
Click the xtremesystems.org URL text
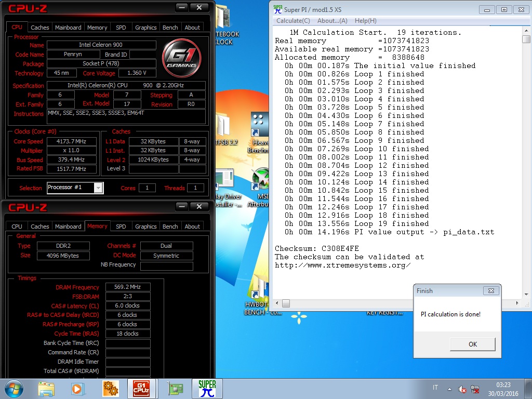coord(343,265)
